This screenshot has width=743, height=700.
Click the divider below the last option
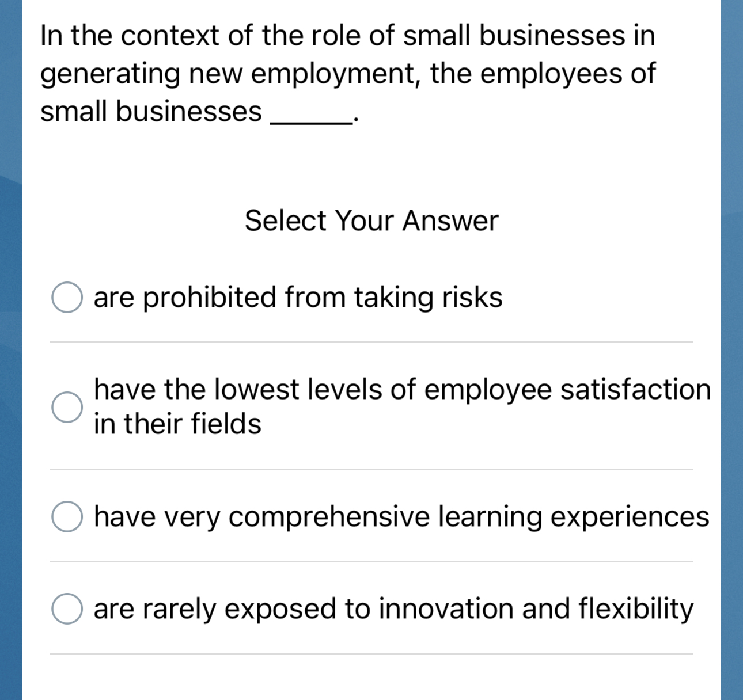[x=371, y=653]
